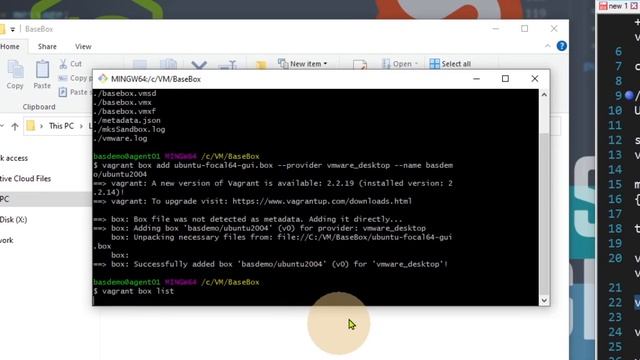Select the new 1 tab in editor window
640x360 pixels.
coord(618,6)
